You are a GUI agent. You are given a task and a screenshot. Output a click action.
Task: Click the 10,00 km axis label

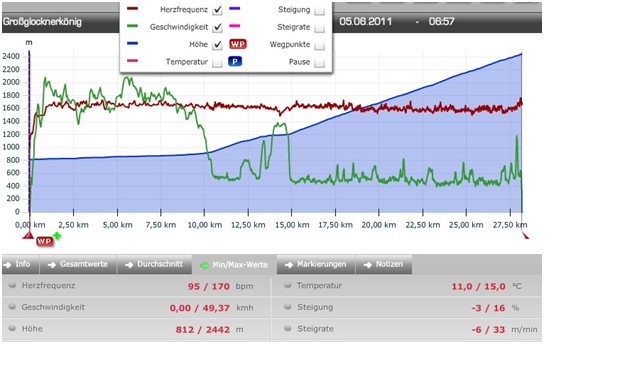click(x=204, y=225)
